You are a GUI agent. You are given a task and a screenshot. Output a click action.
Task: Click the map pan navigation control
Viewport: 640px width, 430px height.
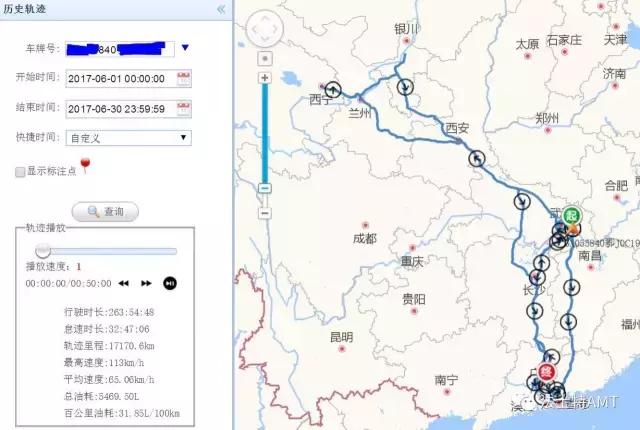coord(264,28)
